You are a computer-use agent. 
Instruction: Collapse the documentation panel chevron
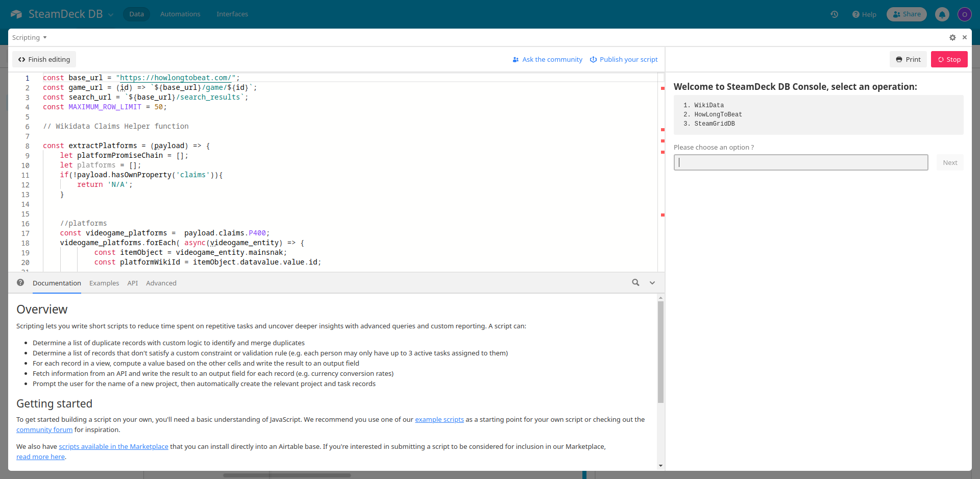pos(652,283)
